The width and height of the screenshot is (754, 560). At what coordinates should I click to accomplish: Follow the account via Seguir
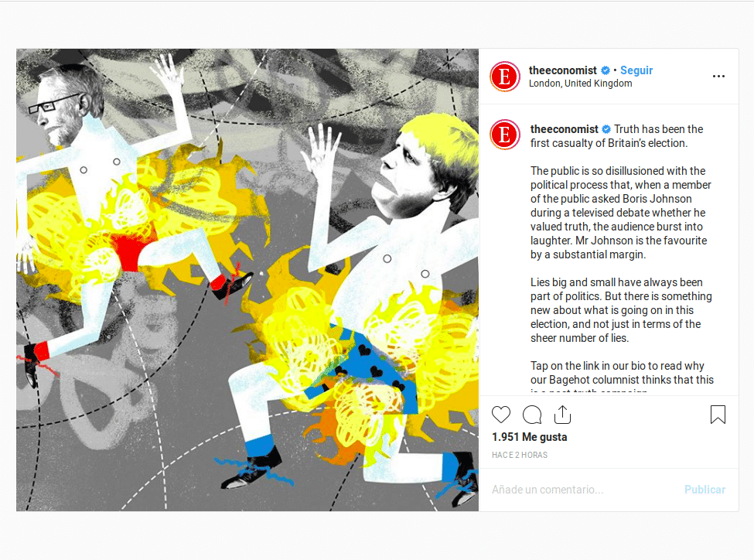click(636, 70)
